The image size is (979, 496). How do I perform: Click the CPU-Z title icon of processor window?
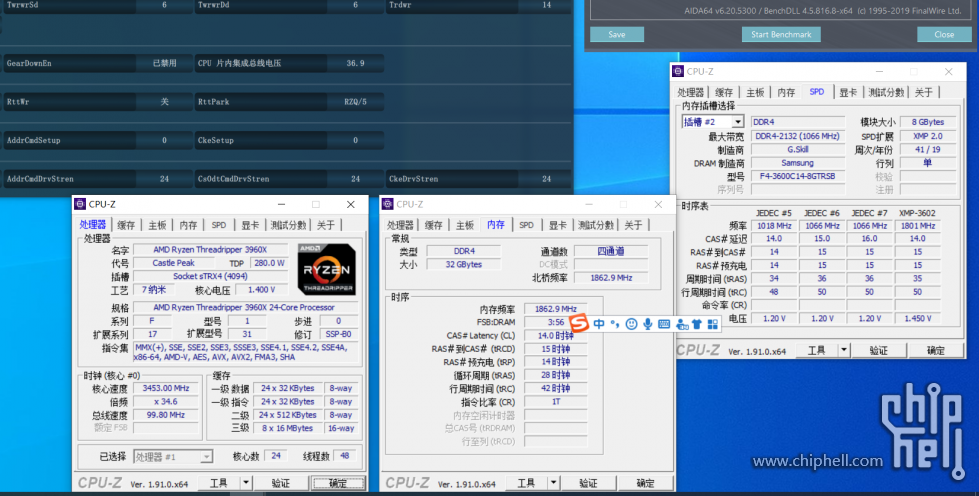[x=80, y=204]
